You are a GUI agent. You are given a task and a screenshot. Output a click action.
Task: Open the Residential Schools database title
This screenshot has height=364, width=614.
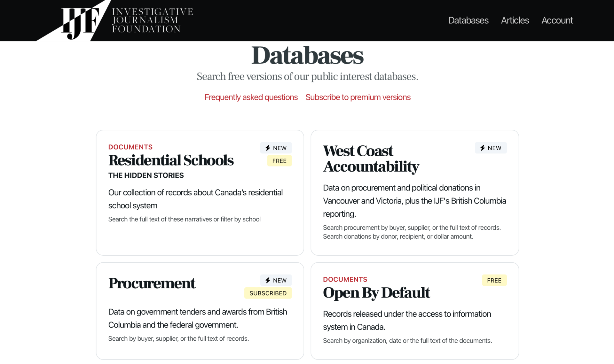[171, 160]
